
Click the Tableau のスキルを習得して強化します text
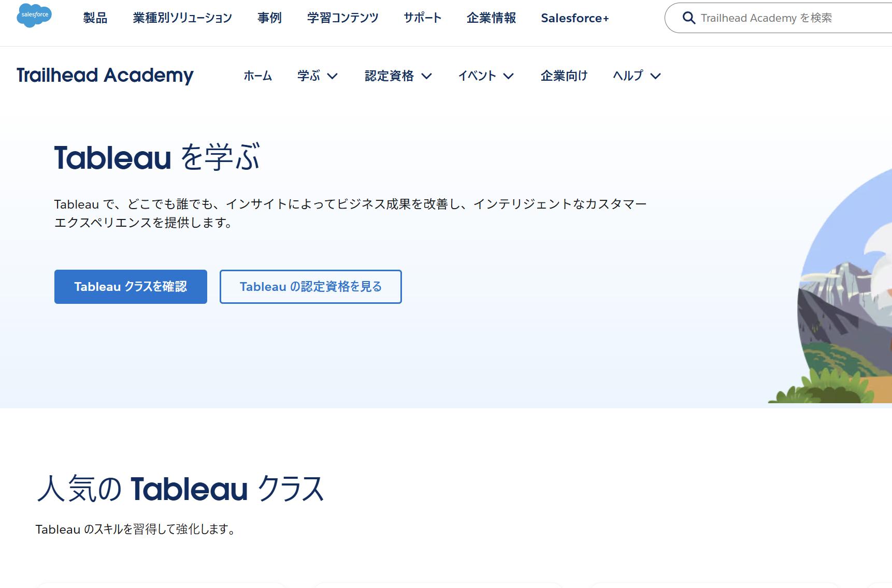[x=136, y=530]
